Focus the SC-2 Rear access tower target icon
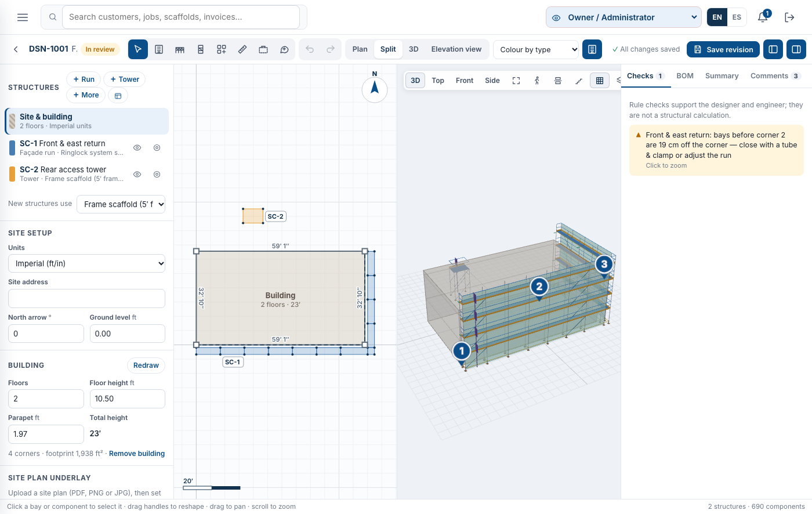 [157, 175]
